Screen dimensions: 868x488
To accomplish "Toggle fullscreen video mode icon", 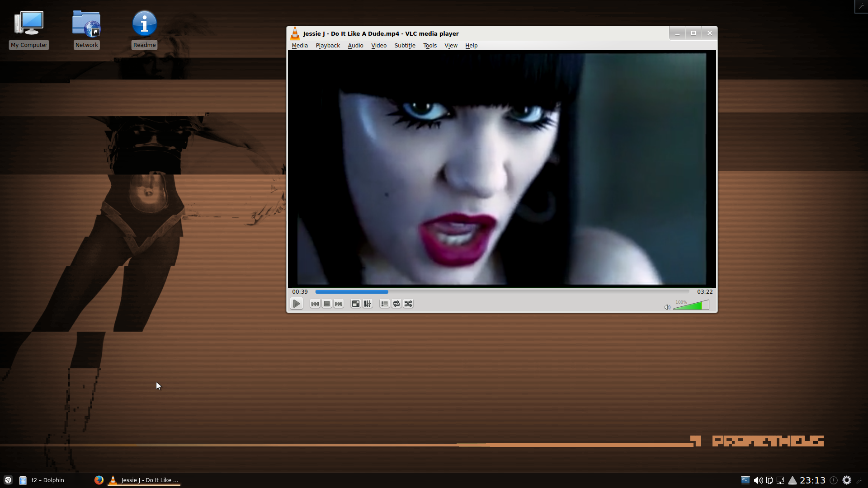I will click(356, 304).
